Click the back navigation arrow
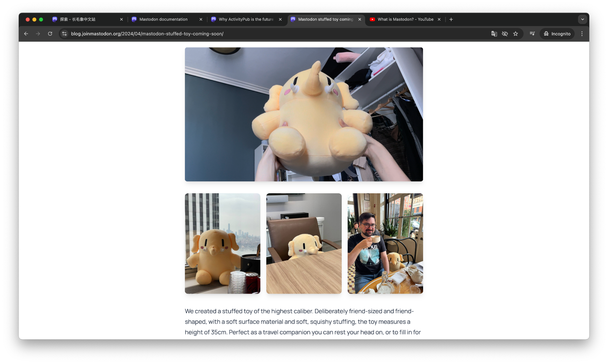608x364 pixels. (26, 34)
